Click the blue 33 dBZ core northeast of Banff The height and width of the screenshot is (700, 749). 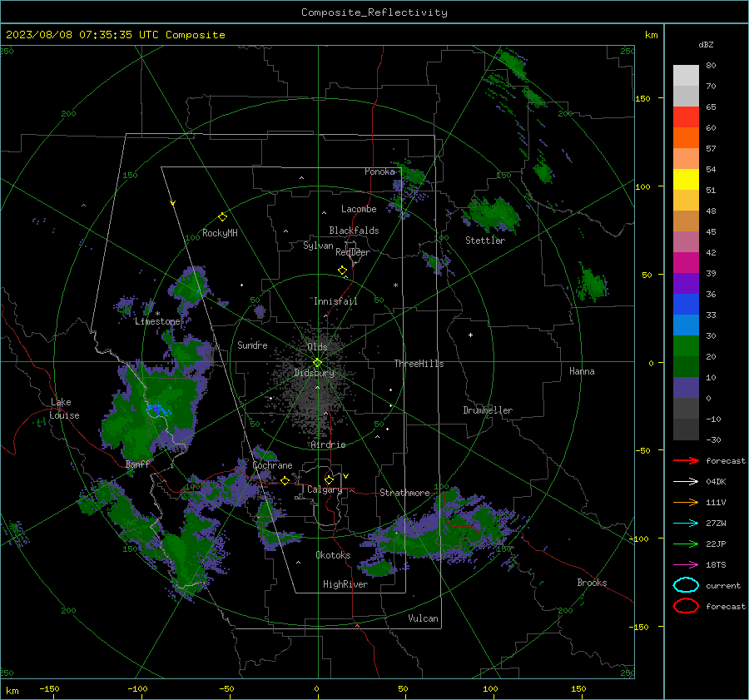coord(157,410)
